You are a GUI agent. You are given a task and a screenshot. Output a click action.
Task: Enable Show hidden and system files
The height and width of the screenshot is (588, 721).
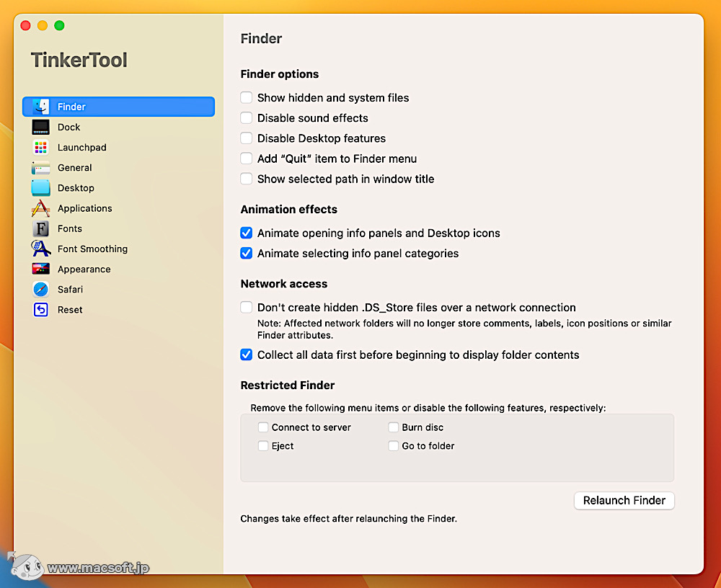pyautogui.click(x=246, y=97)
